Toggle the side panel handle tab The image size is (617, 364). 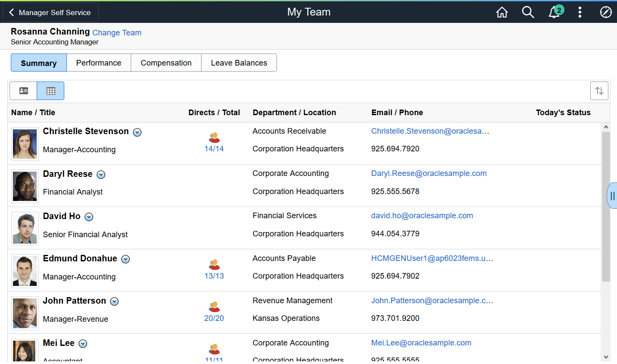pyautogui.click(x=612, y=196)
